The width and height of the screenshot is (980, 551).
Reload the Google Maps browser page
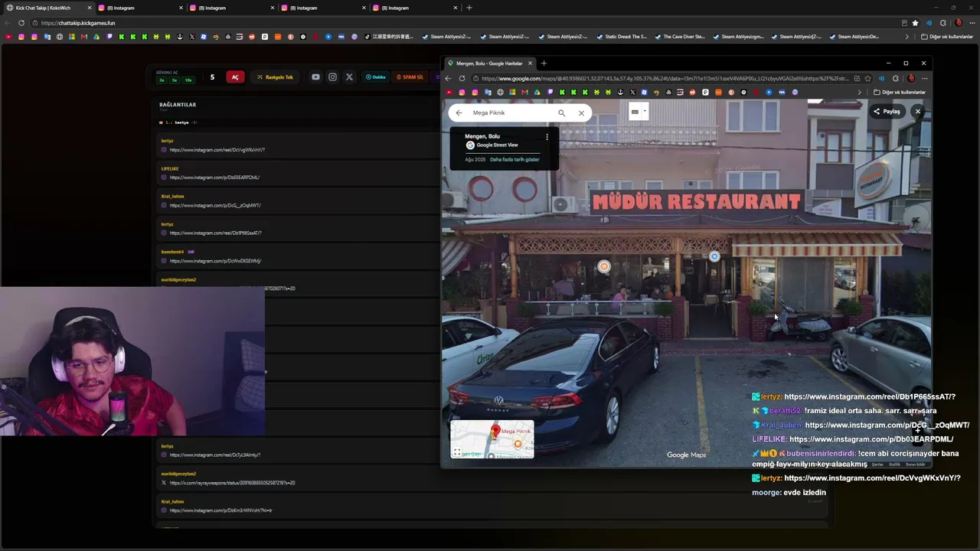(x=462, y=78)
